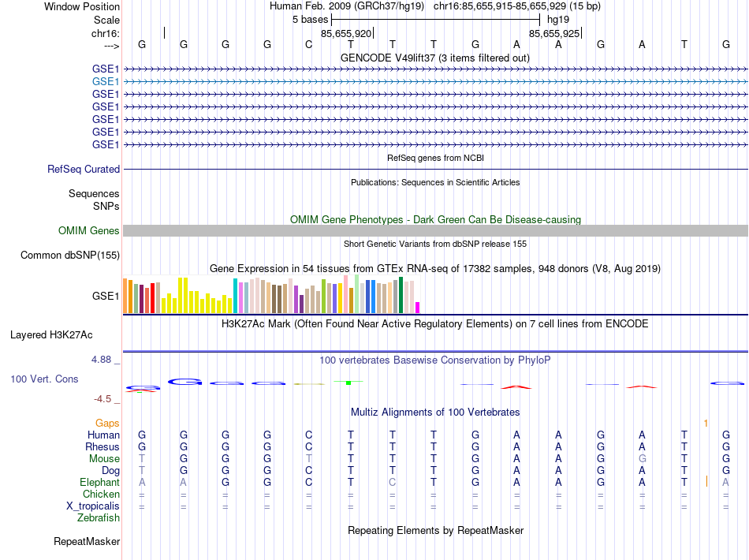Screen dimensions: 749x560
Task: Click the green T conservation glyph
Action: pyautogui.click(x=348, y=383)
